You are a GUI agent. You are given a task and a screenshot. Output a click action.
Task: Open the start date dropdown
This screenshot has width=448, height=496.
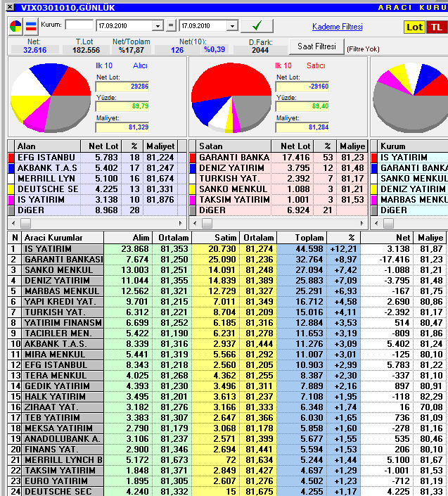click(158, 26)
